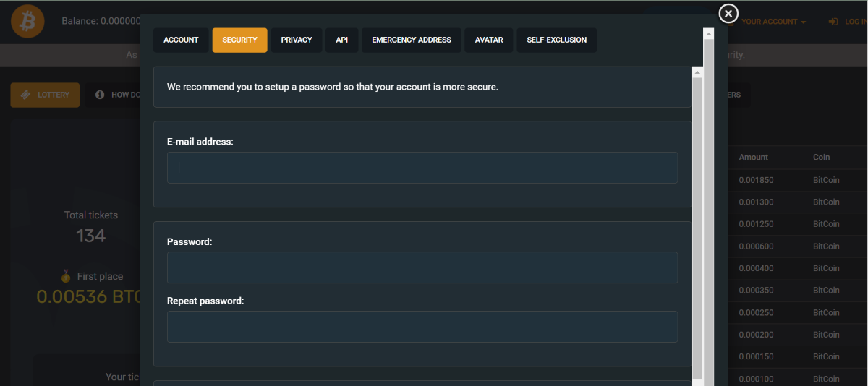Image resolution: width=868 pixels, height=386 pixels.
Task: Select the amount 0.001300
Action: click(x=754, y=202)
